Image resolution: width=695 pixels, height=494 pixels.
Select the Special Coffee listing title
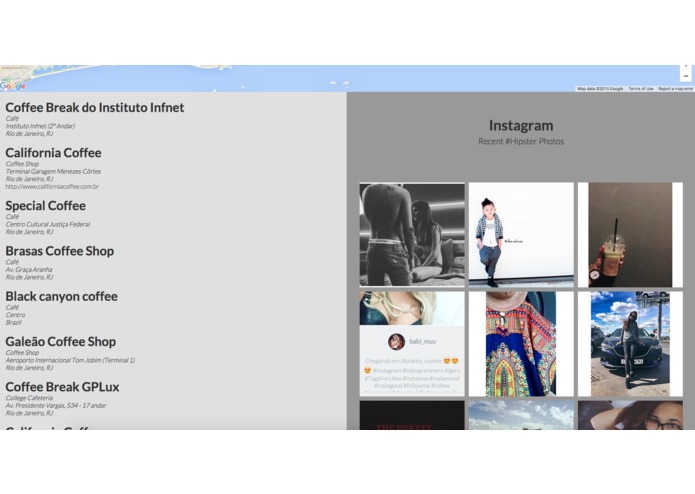[x=46, y=206]
